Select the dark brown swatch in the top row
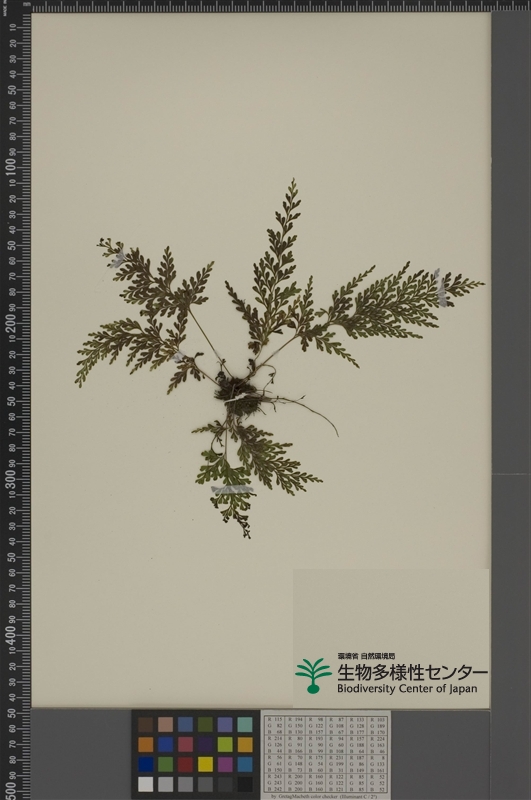 [x=145, y=724]
